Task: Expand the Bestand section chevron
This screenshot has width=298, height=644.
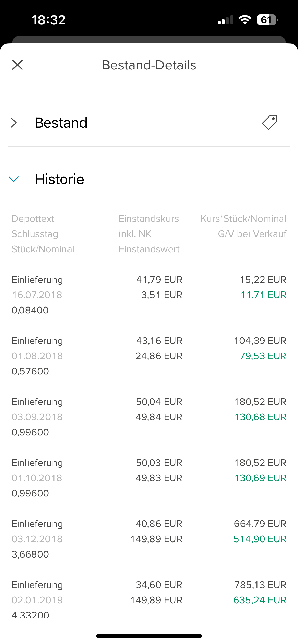Action: [x=14, y=123]
